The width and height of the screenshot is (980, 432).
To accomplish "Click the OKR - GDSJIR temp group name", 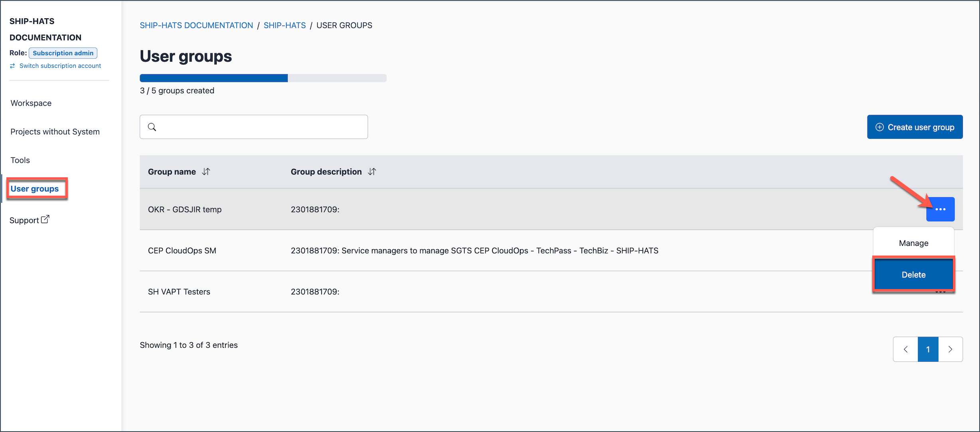I will (185, 210).
